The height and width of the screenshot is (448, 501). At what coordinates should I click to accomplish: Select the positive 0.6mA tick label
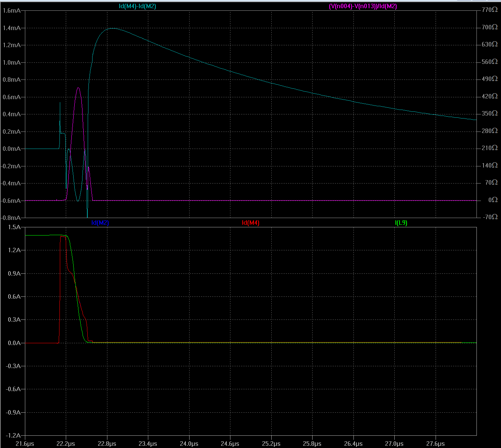pos(12,97)
